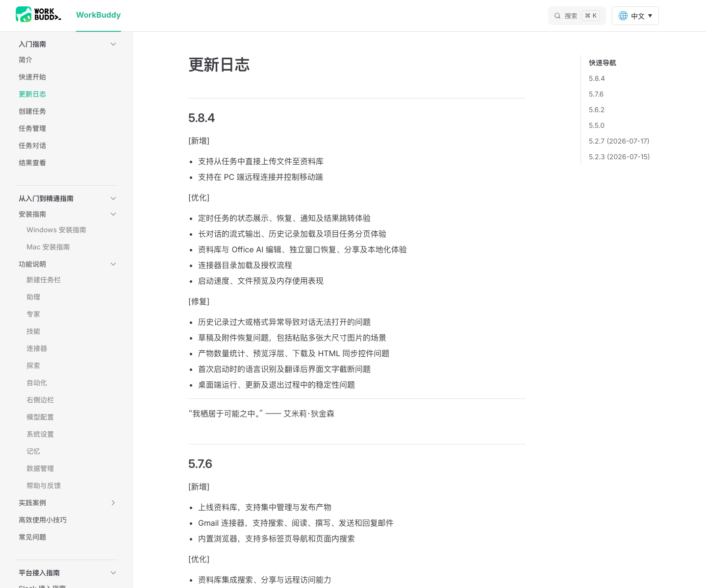Go to 创建任务 in sidebar
Viewport: 706px width, 588px height.
click(32, 111)
